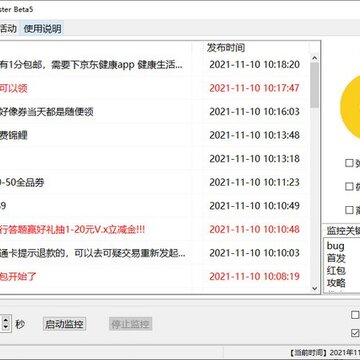Click the list scrollbar up arrow
The image size is (360, 360).
(315, 58)
